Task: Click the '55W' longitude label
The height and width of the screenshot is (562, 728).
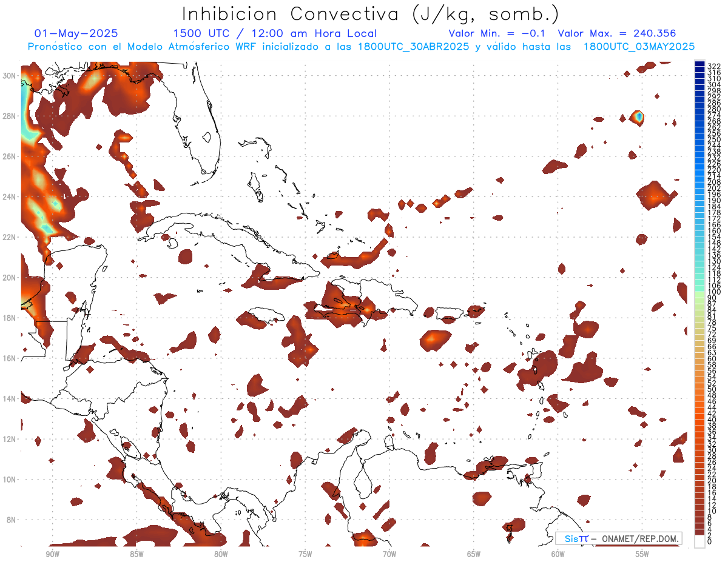Action: pyautogui.click(x=642, y=554)
